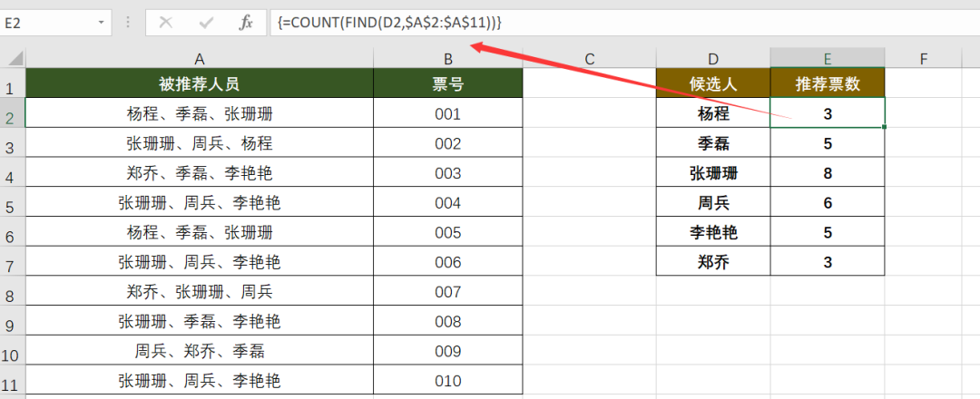
Task: Select ticket number cell 009
Action: [448, 351]
